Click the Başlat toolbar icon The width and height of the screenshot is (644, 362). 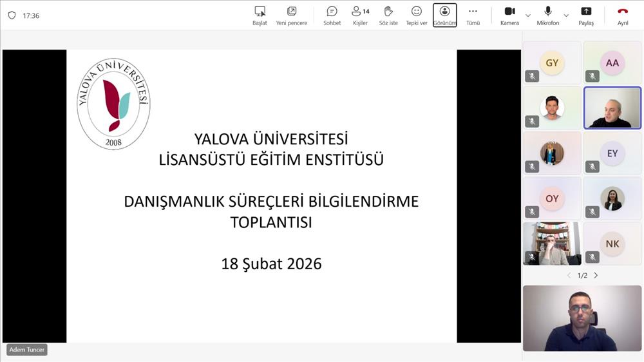[x=260, y=15]
